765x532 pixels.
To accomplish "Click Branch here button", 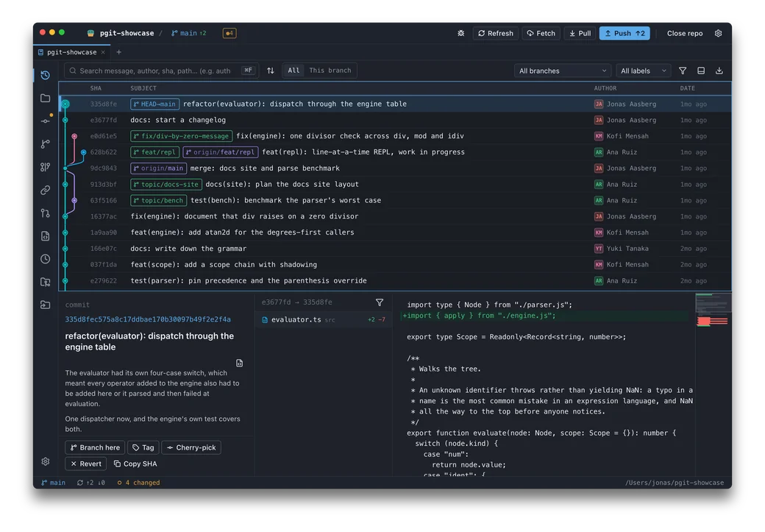I will 95,447.
